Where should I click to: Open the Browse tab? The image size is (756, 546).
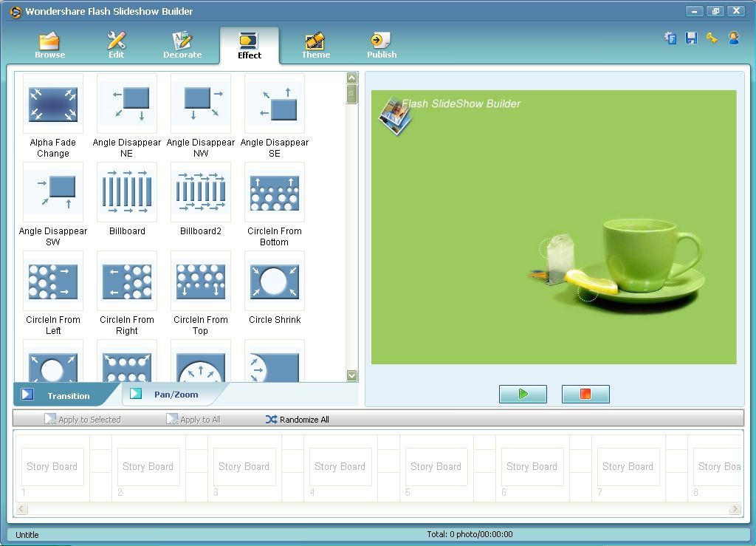49,45
